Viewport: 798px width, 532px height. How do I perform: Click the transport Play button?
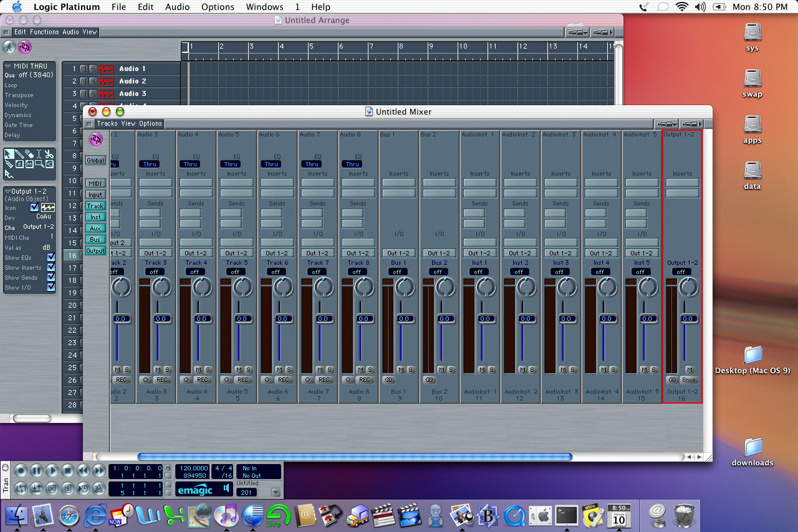(x=52, y=471)
